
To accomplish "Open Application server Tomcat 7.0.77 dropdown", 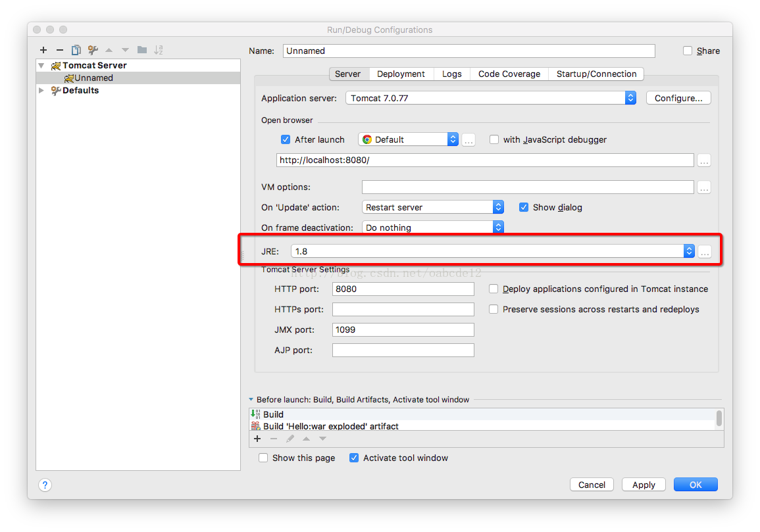I will 490,98.
